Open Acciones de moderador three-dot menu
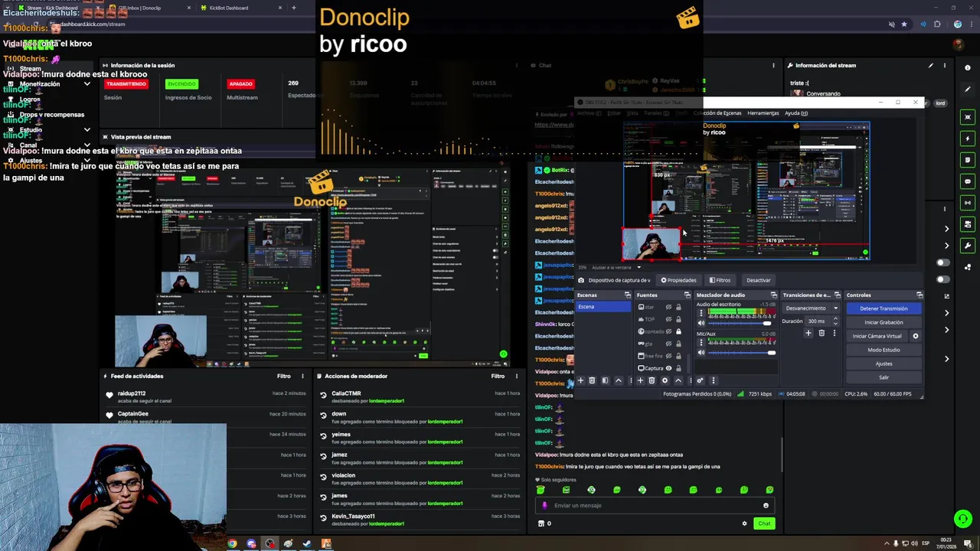Screen dimensions: 980x551 (517, 376)
